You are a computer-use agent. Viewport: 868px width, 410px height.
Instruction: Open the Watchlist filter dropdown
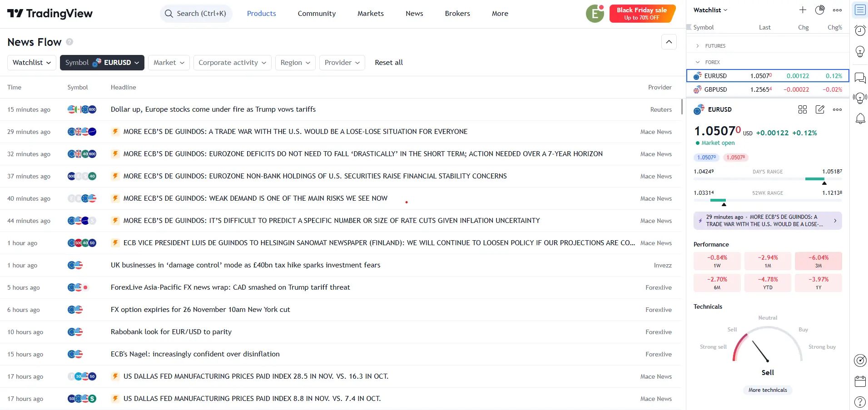32,63
